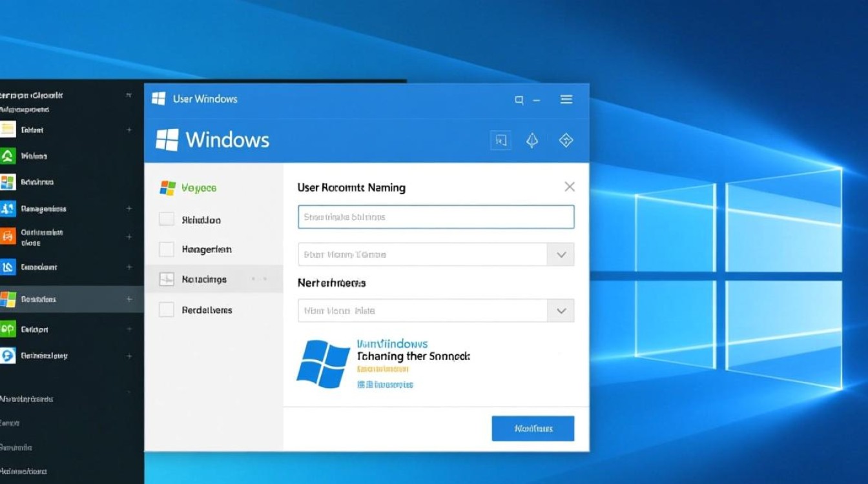
Task: Click the orange app icon in the dark sidebar
Action: tap(9, 236)
